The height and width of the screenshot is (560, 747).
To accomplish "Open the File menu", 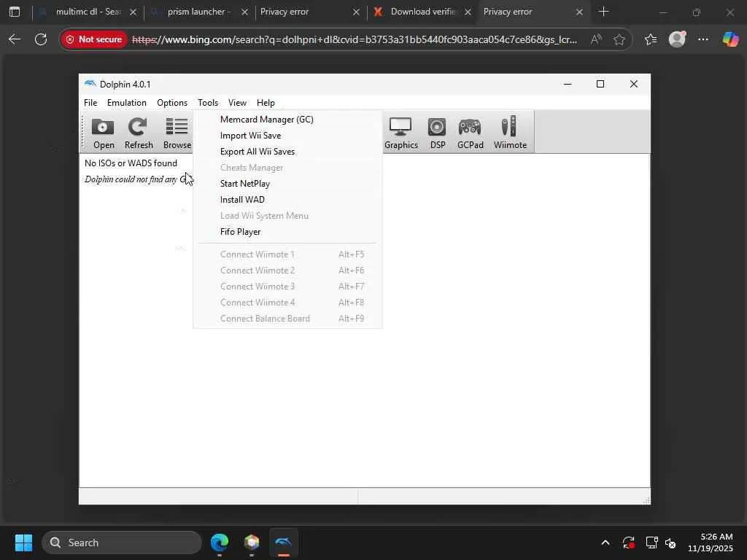I will [90, 102].
